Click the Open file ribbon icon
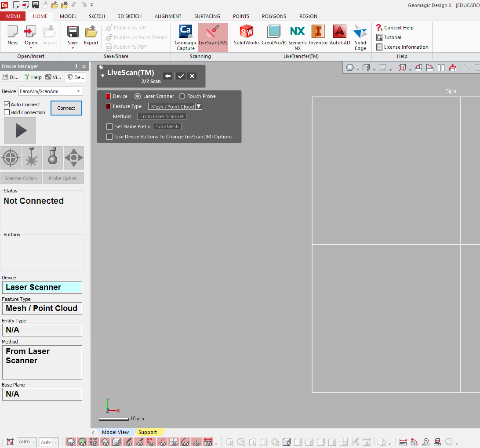Screen dimensions: 480x448 click(x=31, y=35)
